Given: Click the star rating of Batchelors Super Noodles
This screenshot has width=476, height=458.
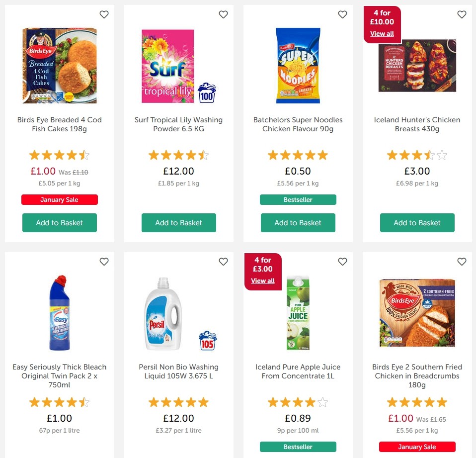Looking at the screenshot, I should point(298,155).
